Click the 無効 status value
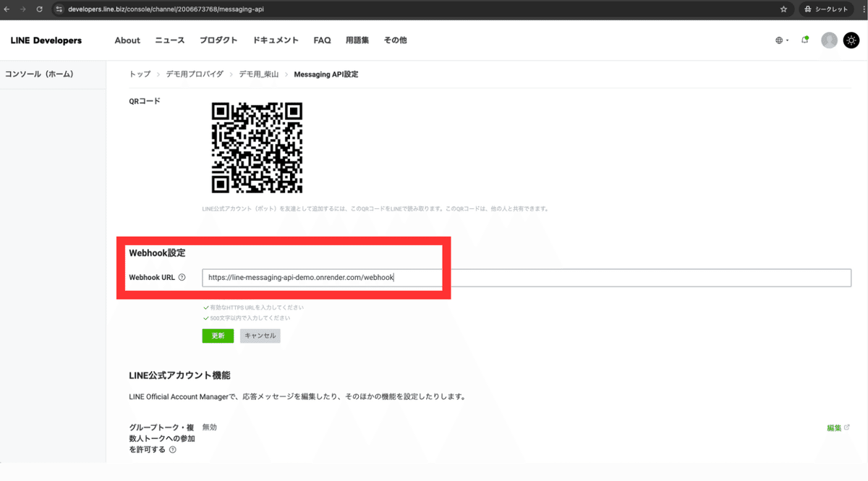868x481 pixels. coord(210,427)
